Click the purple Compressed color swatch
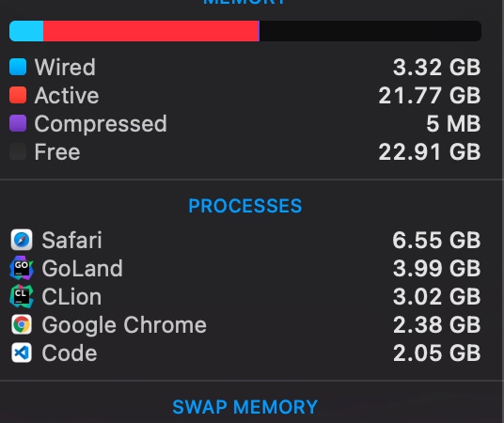 click(x=18, y=123)
